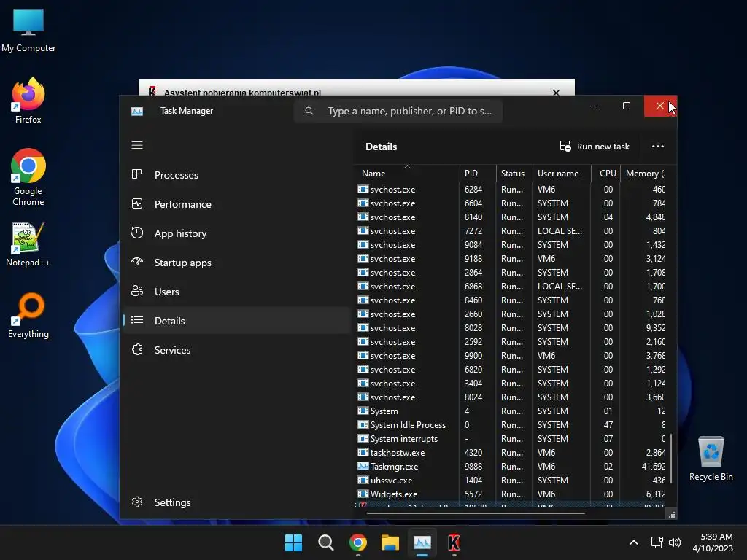Show hidden tray icons chevron
Screen dimensions: 747x560
634,542
